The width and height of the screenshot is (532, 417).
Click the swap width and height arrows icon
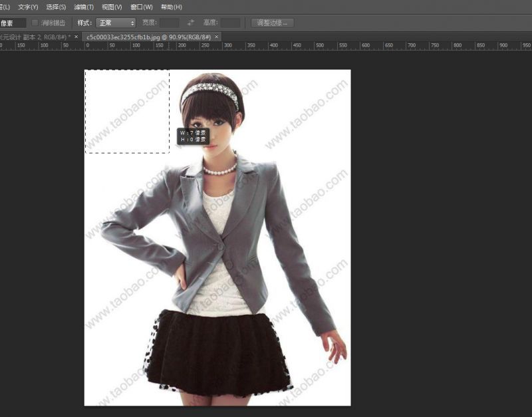pyautogui.click(x=192, y=22)
